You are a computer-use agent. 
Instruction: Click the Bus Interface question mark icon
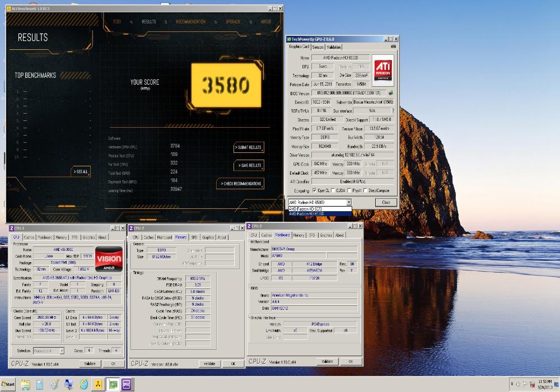click(393, 111)
